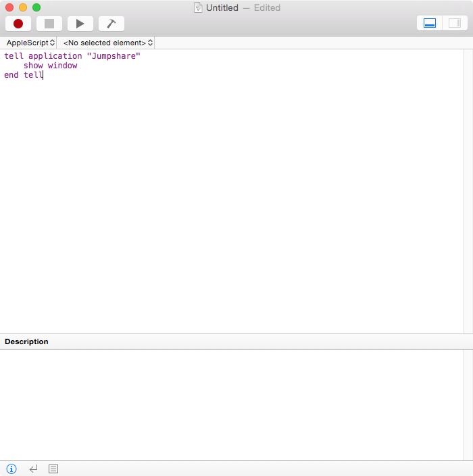Minimize the window with yellow button
The image size is (473, 476).
(x=23, y=7)
